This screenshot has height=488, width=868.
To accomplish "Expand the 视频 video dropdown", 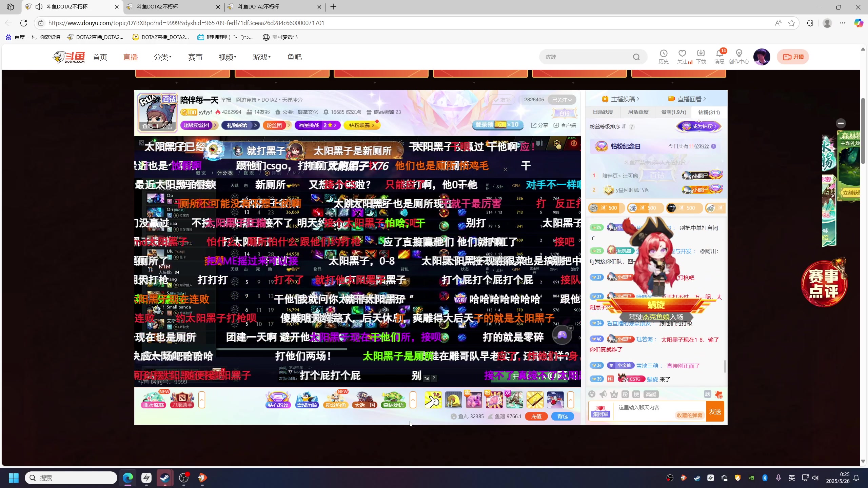I will [227, 57].
